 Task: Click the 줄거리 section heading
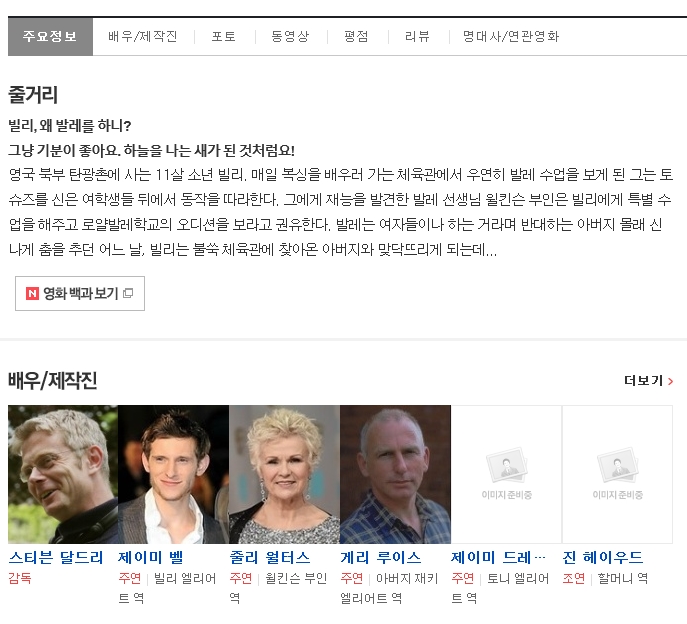tap(33, 95)
